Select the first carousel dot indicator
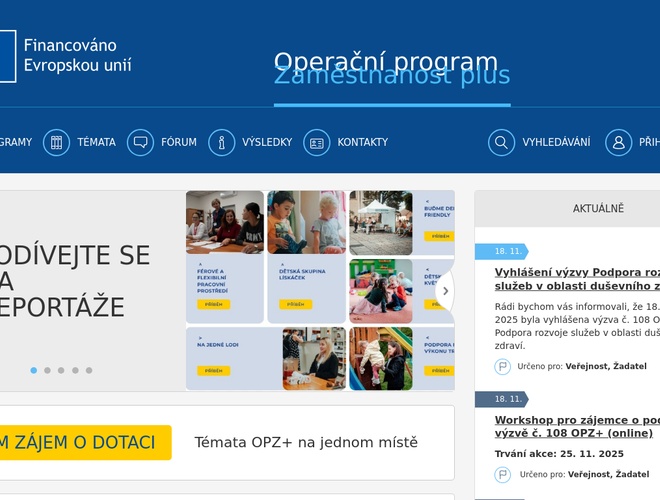 (33, 370)
